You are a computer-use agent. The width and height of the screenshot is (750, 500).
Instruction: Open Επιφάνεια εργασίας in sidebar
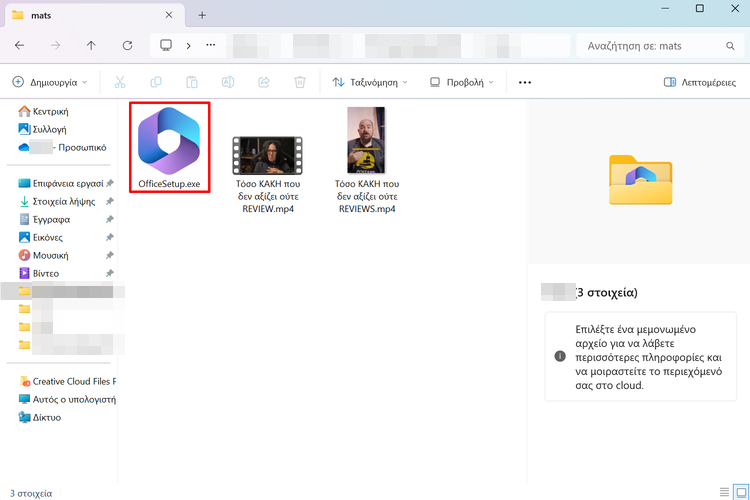pyautogui.click(x=61, y=183)
